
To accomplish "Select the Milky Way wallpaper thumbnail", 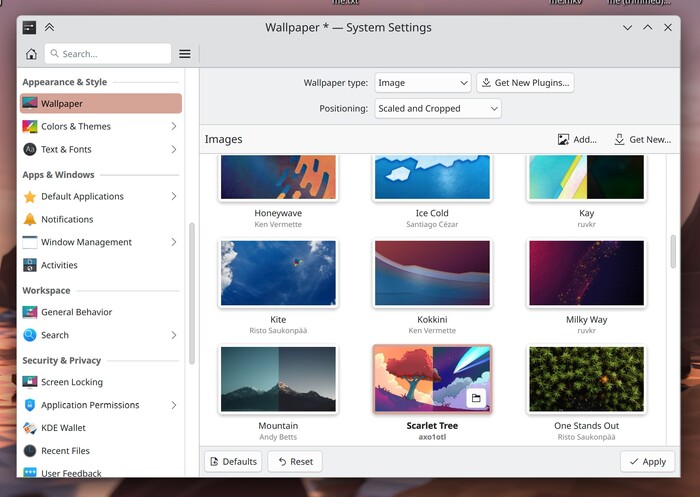I will pos(587,273).
